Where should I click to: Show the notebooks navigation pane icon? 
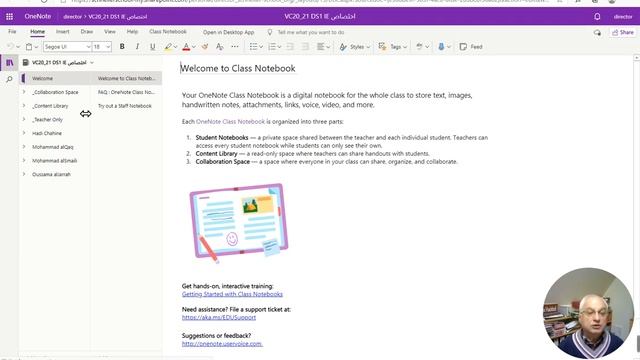coord(9,63)
